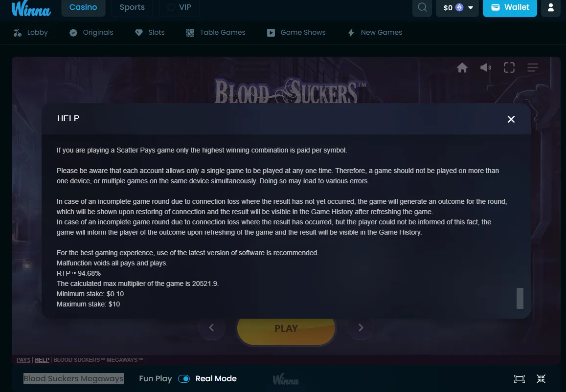Click the yellow PLAY button
Screen dimensions: 566x392
tap(286, 330)
